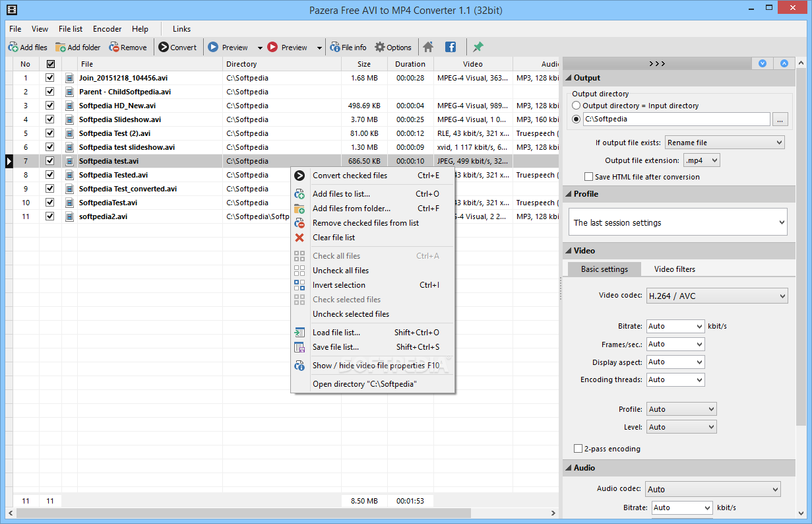Uncheck the softpedia2.avi checkbox

[x=49, y=216]
